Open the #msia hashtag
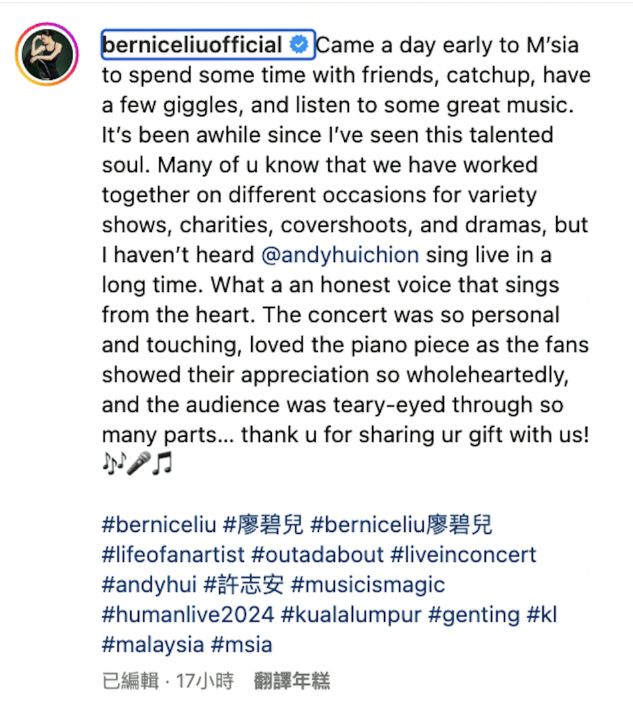Image resolution: width=633 pixels, height=704 pixels. 242,645
